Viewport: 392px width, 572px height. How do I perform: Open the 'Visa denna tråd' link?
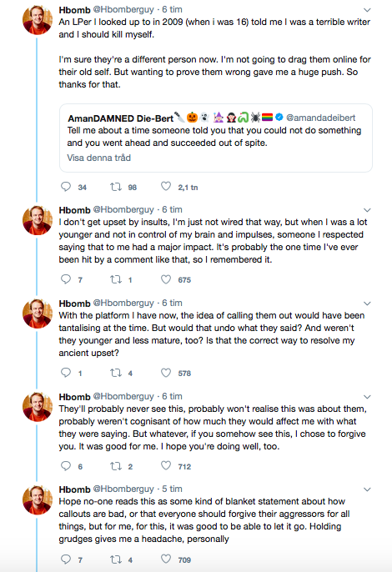point(99,158)
